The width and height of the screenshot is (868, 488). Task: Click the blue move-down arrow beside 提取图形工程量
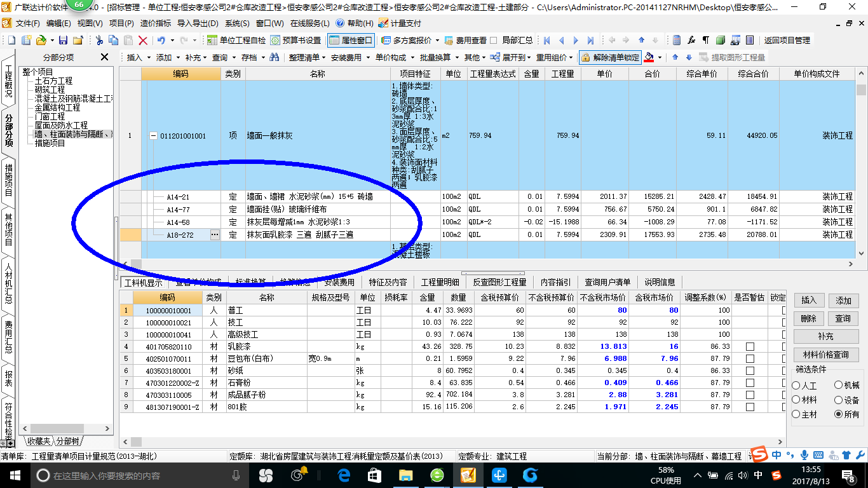coord(689,57)
